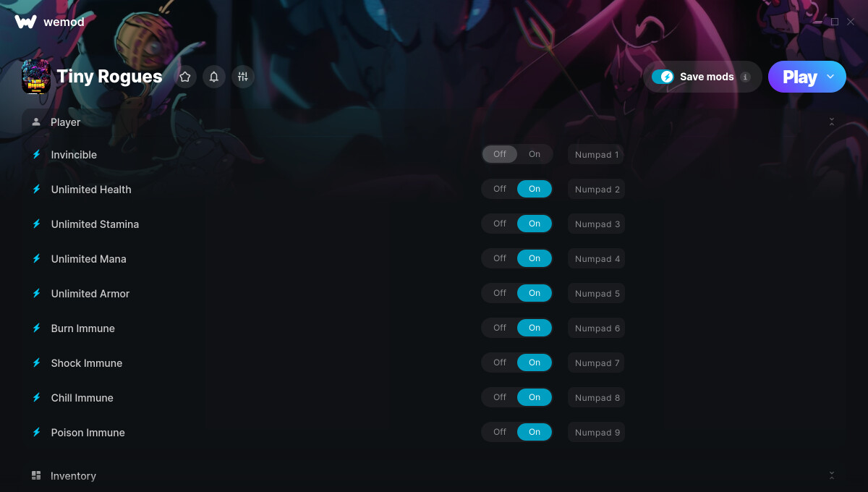The image size is (868, 492).
Task: Toggle the Save mods switch
Action: 663,77
